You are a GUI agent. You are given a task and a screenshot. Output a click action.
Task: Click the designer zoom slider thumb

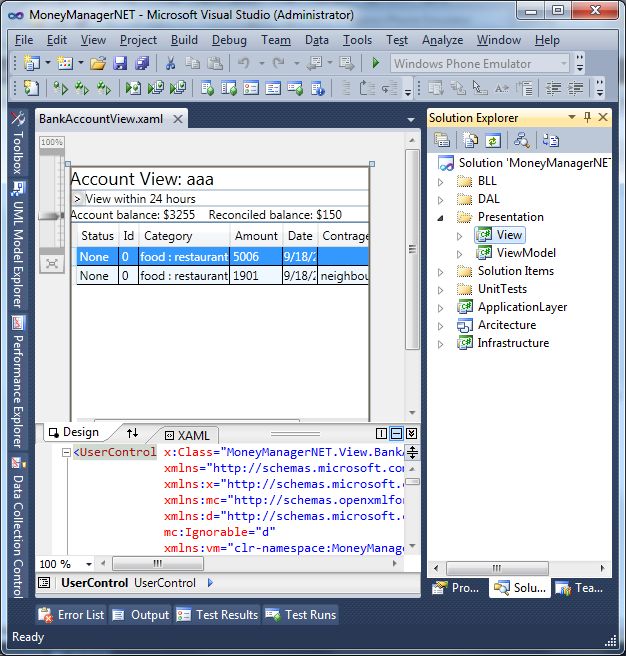(x=51, y=216)
